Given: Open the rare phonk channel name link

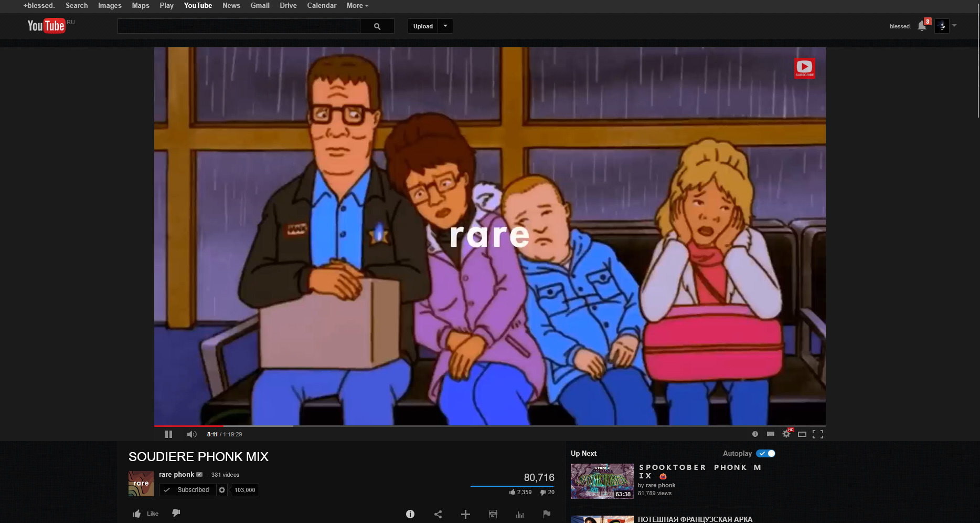Looking at the screenshot, I should click(x=176, y=475).
